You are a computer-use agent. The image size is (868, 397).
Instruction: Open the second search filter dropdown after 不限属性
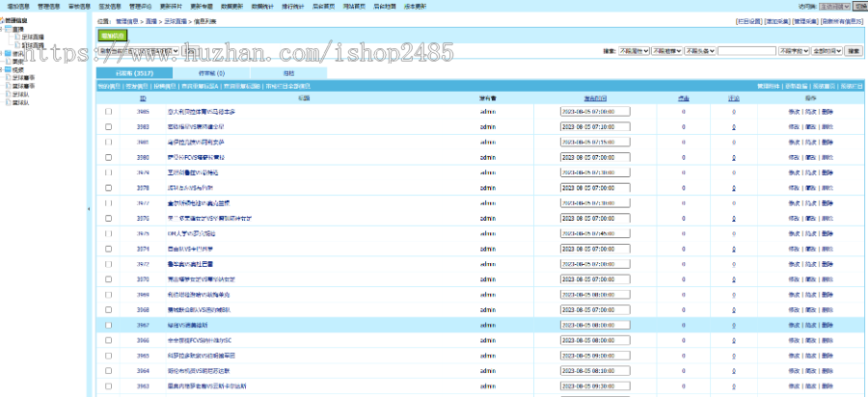pos(666,51)
